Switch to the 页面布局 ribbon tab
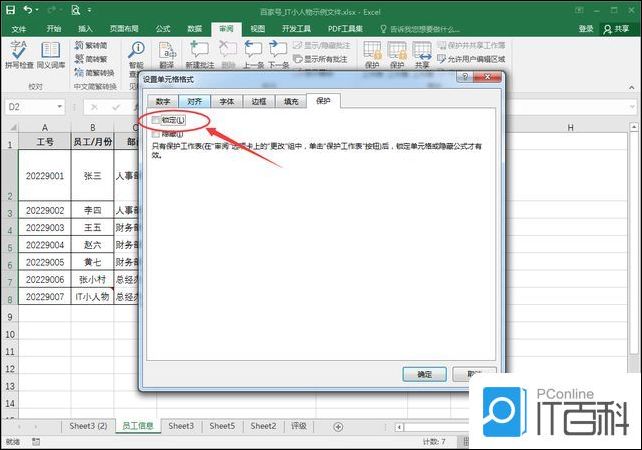This screenshot has height=450, width=642. 124,29
